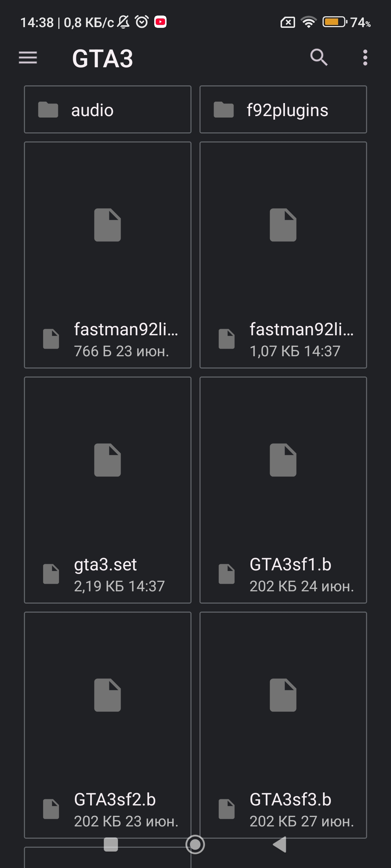Tap the small file icon beside gta3.set
This screenshot has width=391, height=868.
click(51, 574)
